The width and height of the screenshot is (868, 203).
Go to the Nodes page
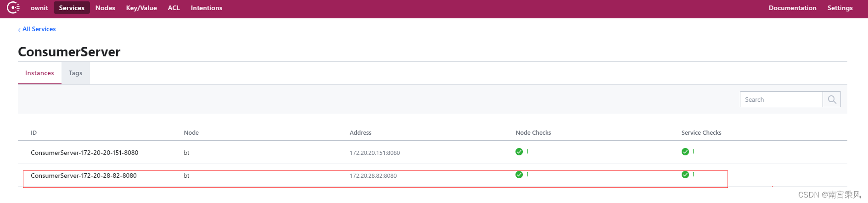pos(105,8)
